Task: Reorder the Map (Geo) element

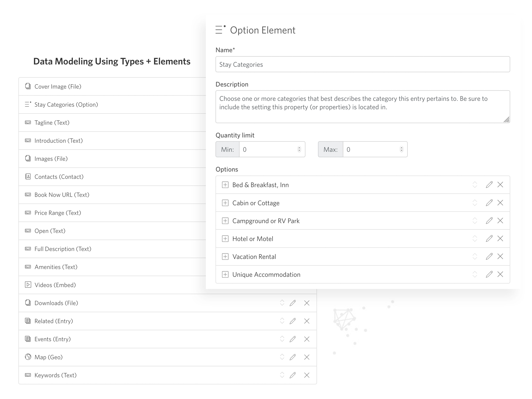Action: [x=282, y=357]
